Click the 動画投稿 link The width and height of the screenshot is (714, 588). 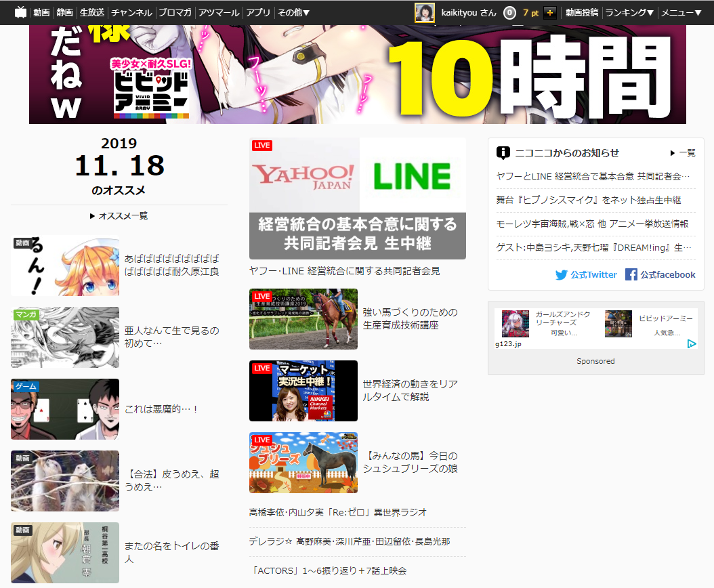(582, 13)
